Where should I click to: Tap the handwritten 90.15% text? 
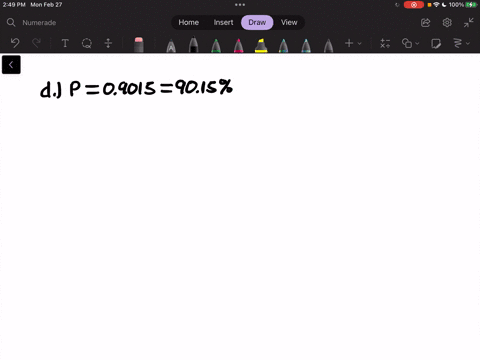(x=204, y=87)
